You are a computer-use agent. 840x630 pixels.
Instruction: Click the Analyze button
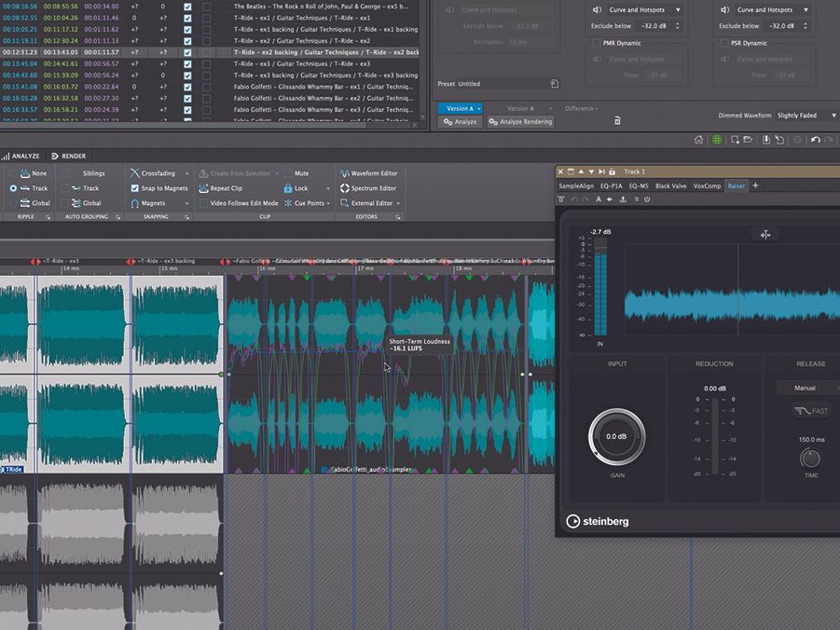point(461,121)
